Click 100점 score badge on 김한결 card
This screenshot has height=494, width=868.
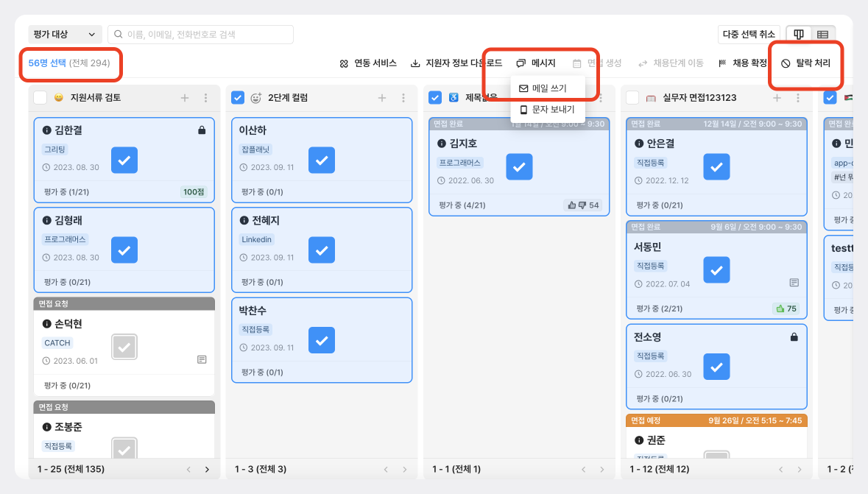194,192
